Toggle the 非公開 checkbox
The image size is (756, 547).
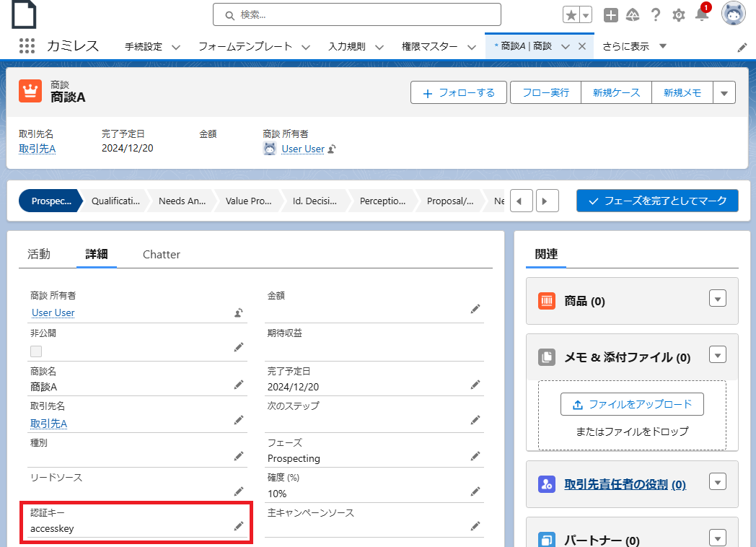pos(36,351)
